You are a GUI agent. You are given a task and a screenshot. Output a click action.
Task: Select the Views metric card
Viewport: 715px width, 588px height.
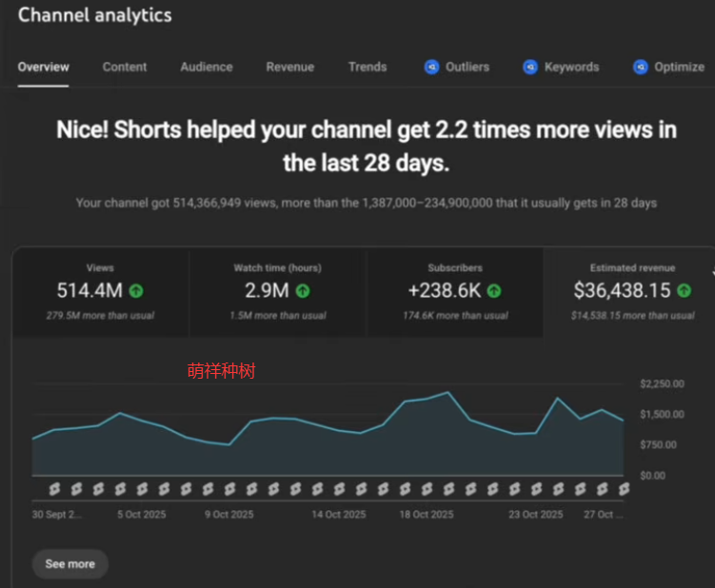tap(100, 292)
